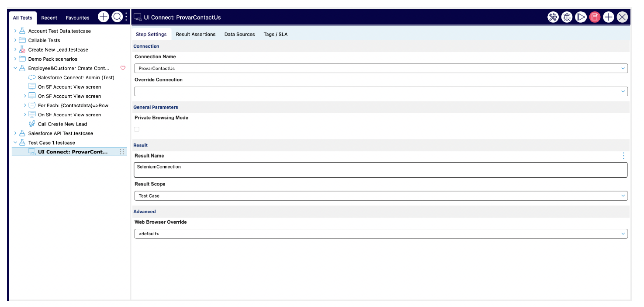Image resolution: width=644 pixels, height=307 pixels.
Task: Select Create New Lead.testcase row
Action: (x=58, y=50)
